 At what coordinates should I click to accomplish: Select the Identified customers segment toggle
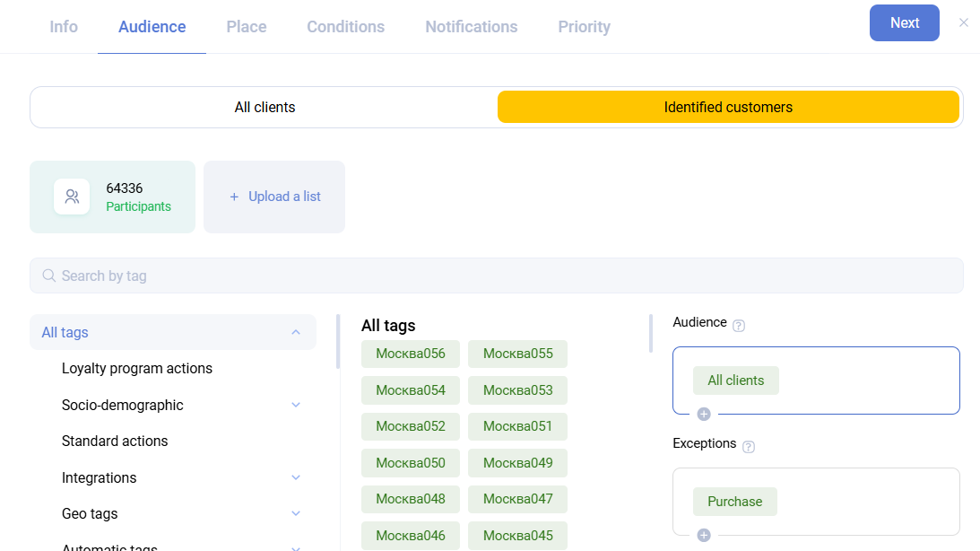[x=728, y=108]
